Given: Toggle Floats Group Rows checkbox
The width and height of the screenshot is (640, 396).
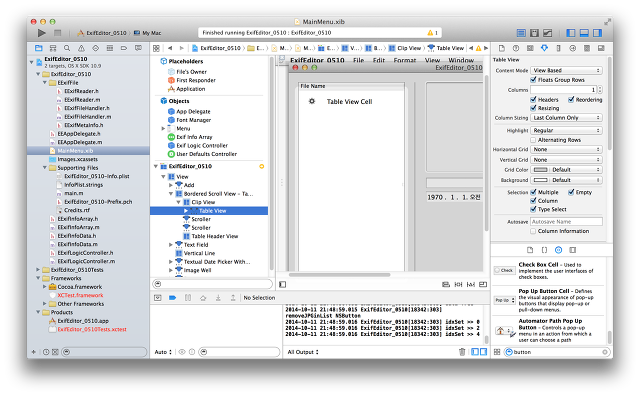Looking at the screenshot, I should 533,80.
